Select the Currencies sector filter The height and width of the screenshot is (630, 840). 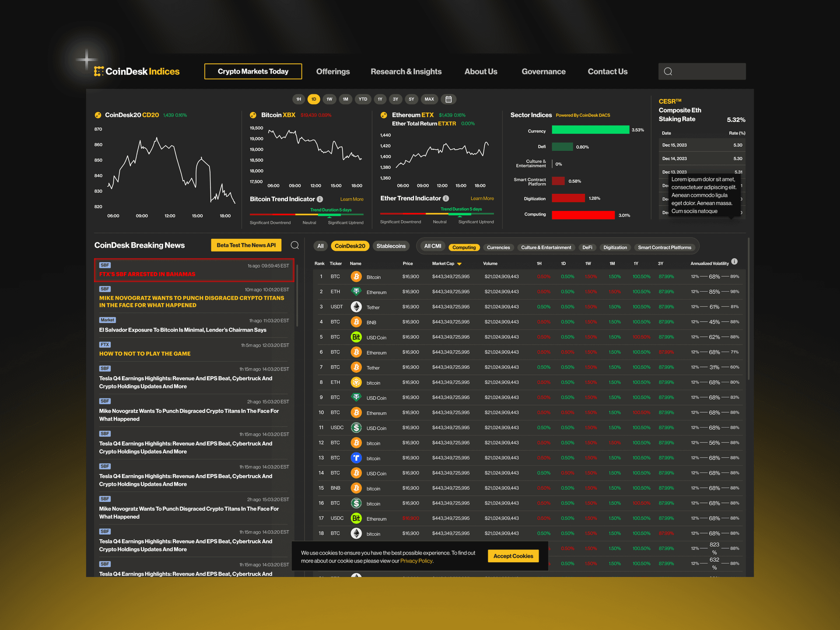point(498,248)
